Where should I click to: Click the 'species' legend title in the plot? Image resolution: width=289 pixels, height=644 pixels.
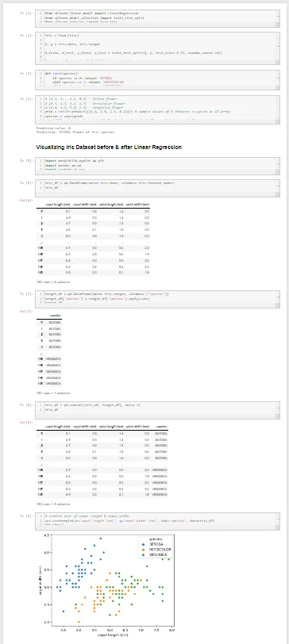click(155, 539)
